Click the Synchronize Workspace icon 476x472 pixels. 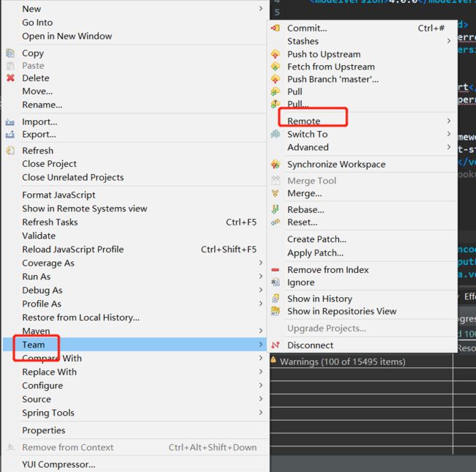click(x=275, y=164)
